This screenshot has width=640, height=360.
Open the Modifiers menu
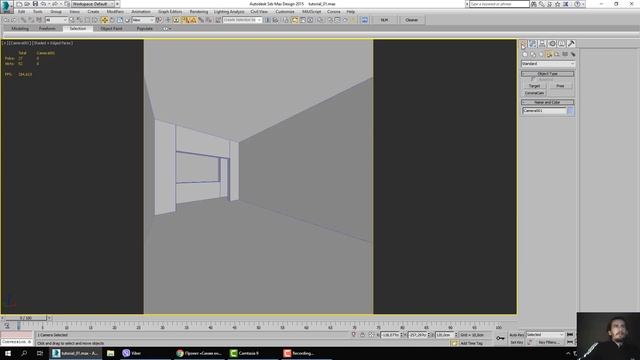(x=115, y=12)
